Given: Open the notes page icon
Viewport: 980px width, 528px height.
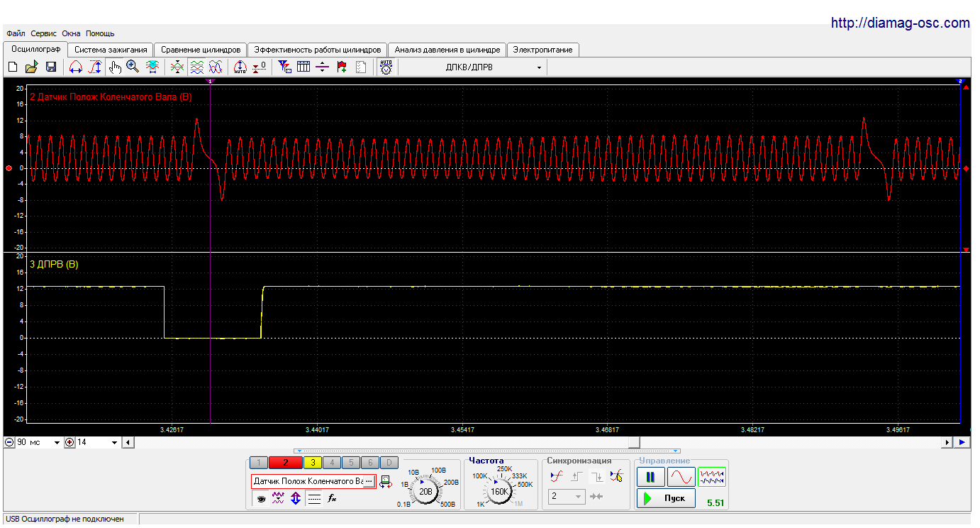Looking at the screenshot, I should tap(361, 67).
